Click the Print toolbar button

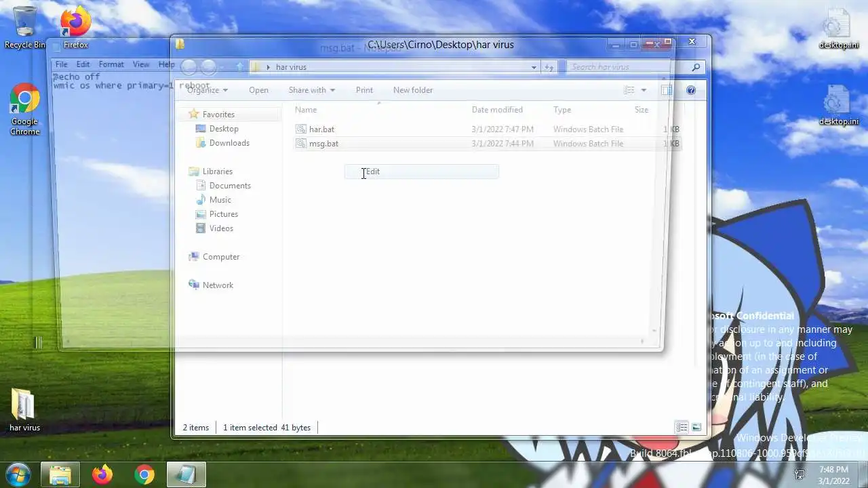coord(364,90)
